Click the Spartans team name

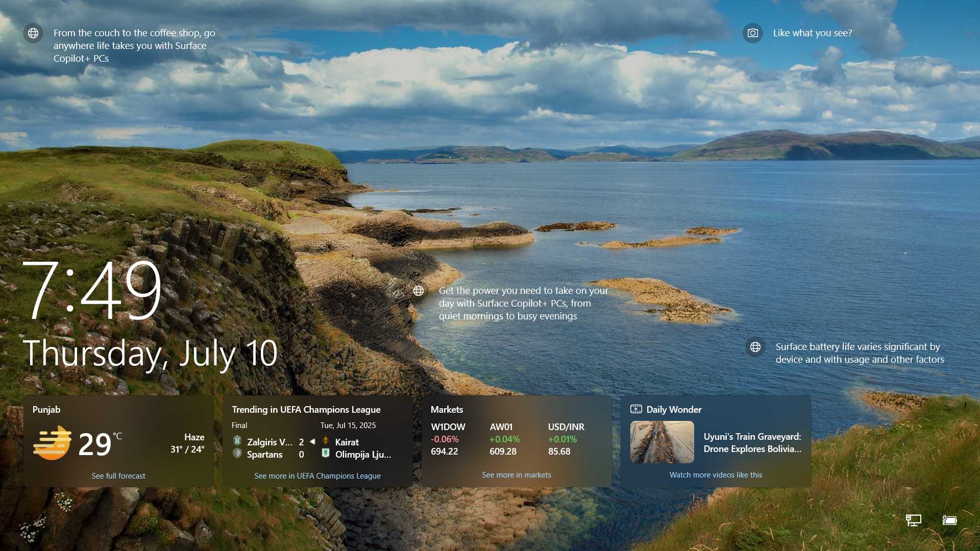click(264, 454)
